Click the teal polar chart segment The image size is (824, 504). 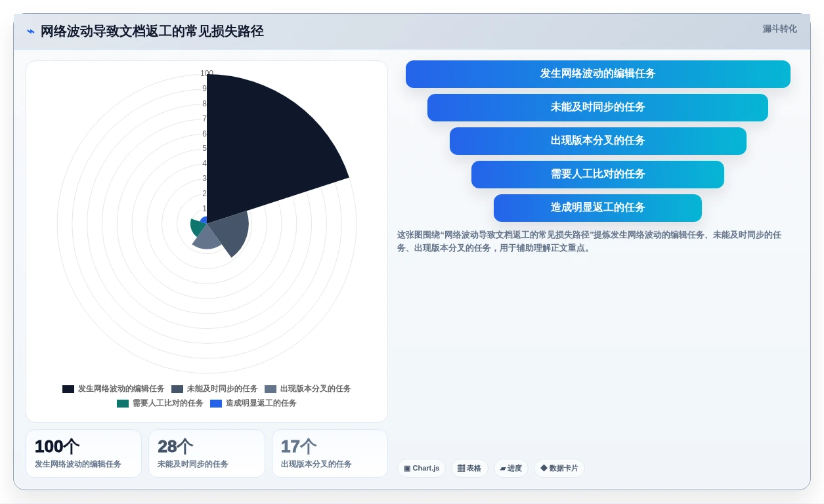pos(196,228)
